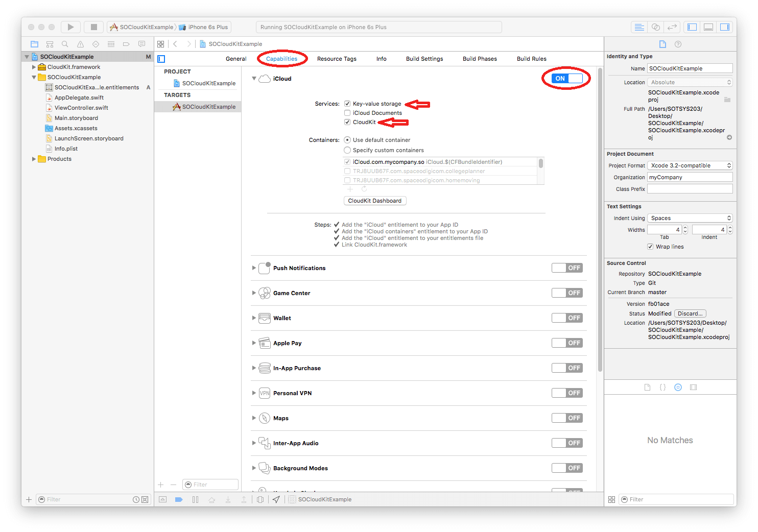Open the Resource Tags tab
This screenshot has height=532, width=758.
[337, 59]
